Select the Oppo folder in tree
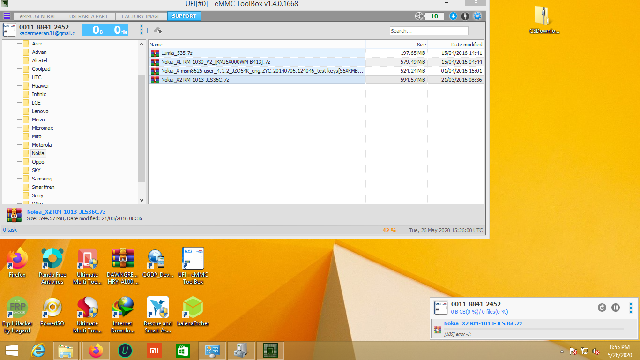 coord(38,162)
